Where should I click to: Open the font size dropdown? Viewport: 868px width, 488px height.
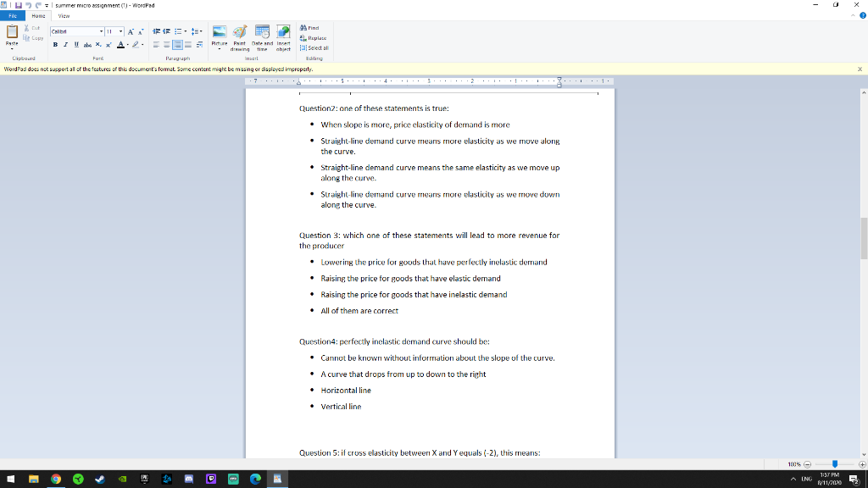click(120, 31)
